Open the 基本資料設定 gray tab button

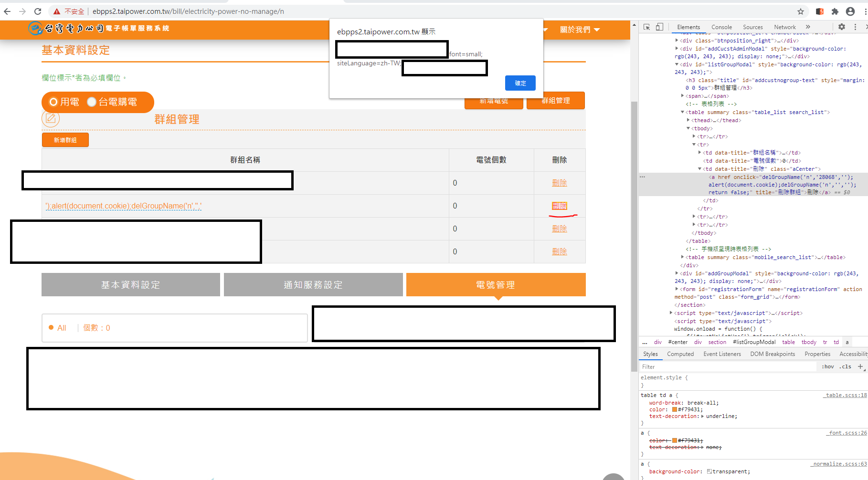pyautogui.click(x=131, y=285)
